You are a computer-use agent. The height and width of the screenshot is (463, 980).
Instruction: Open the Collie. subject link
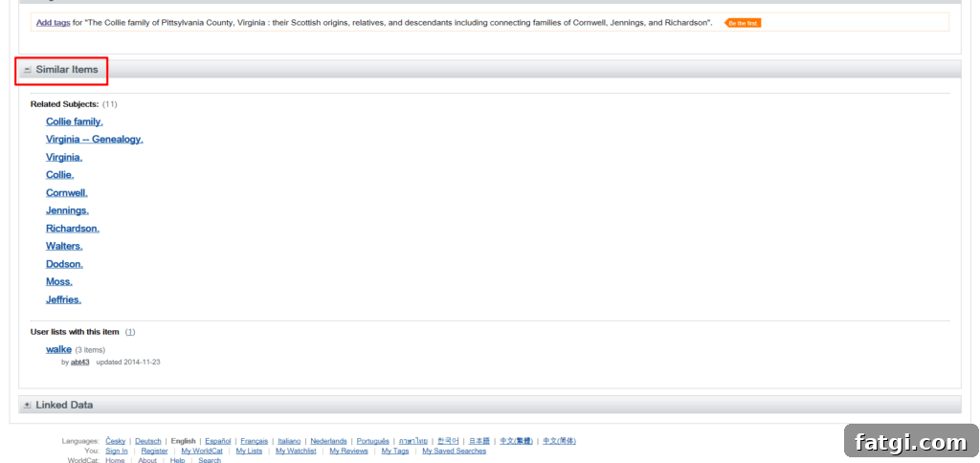click(x=60, y=175)
